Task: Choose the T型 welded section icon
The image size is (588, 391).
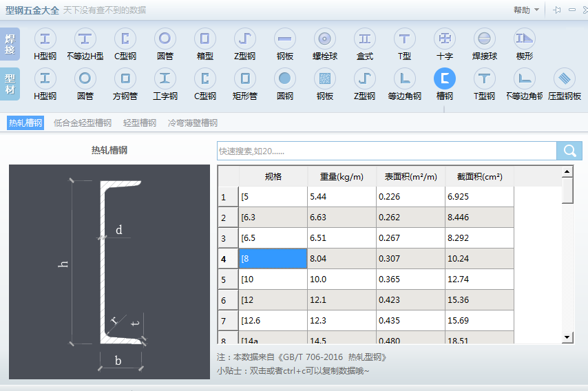Action: pos(405,39)
